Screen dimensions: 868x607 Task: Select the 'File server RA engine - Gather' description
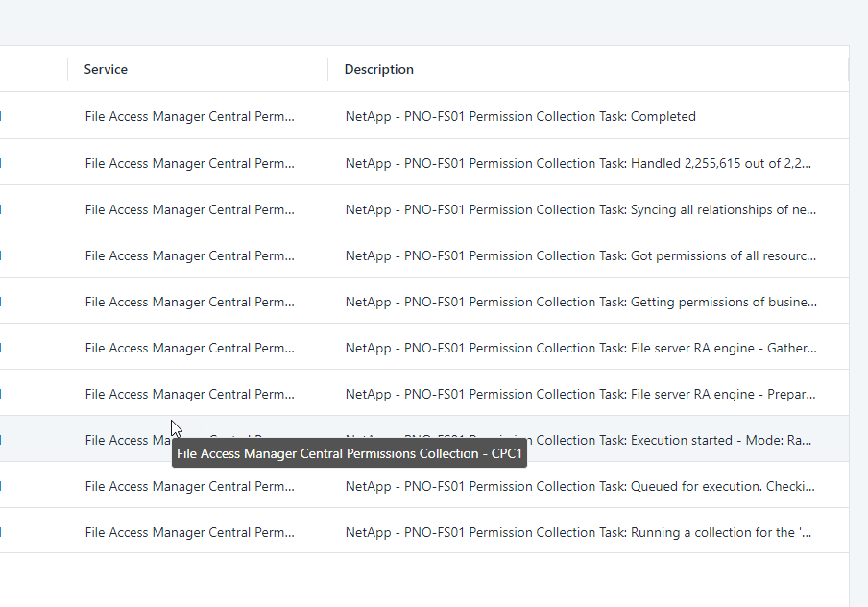tap(580, 348)
